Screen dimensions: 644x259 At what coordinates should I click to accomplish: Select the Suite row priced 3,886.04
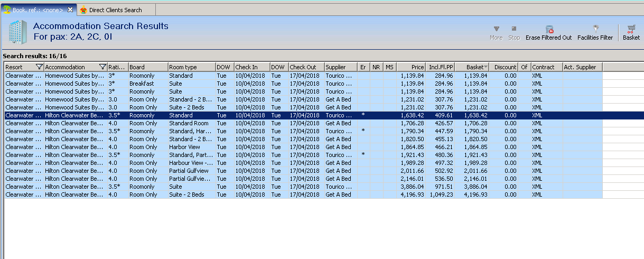coord(304,187)
